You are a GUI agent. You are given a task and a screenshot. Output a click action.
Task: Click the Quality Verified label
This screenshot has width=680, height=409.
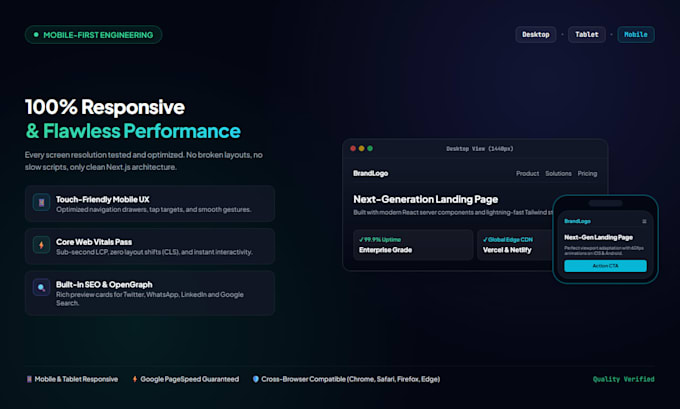click(624, 379)
